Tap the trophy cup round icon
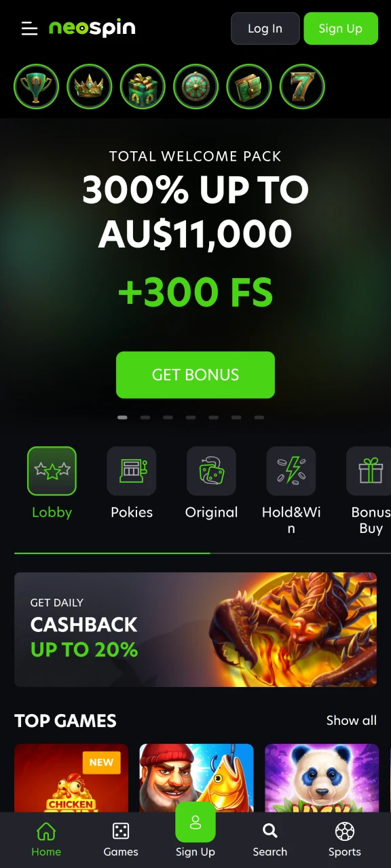 (37, 87)
